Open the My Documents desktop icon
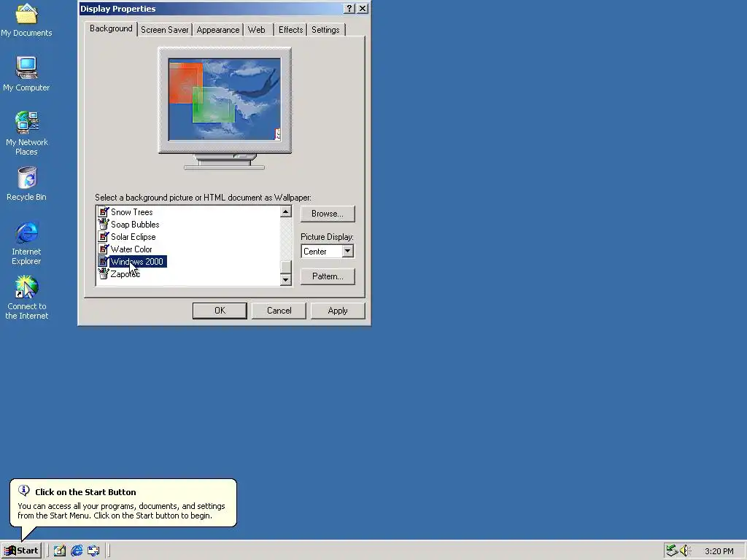Viewport: 747px width, 560px height. pyautogui.click(x=26, y=20)
